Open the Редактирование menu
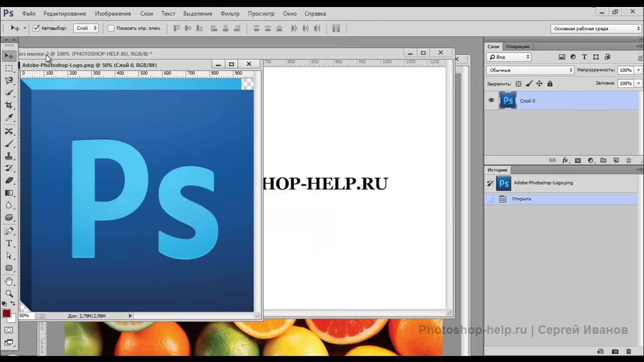Screen dimensions: 644x362 (64, 14)
